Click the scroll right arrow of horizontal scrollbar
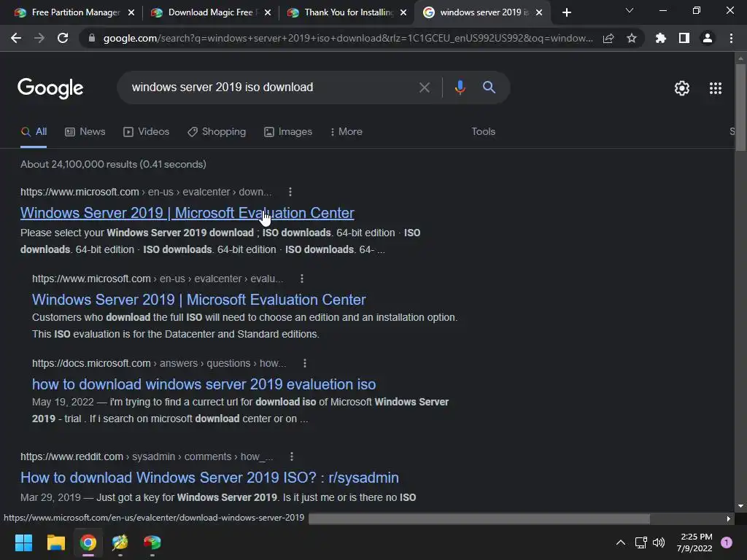 point(729,518)
